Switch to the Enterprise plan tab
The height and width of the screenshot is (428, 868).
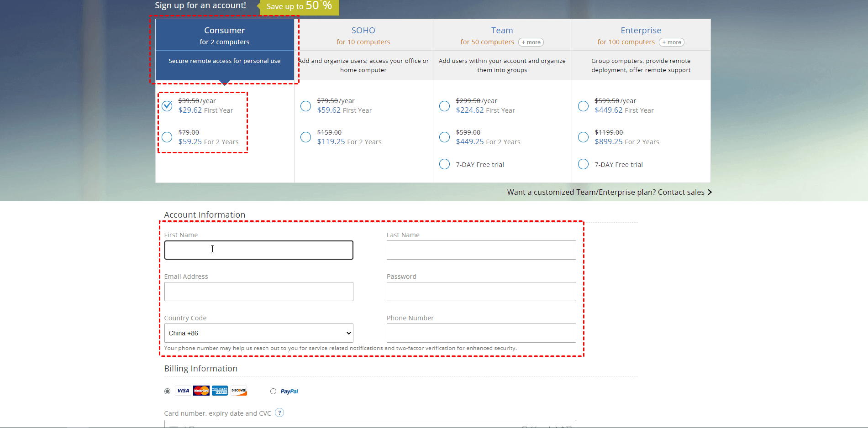coord(641,31)
